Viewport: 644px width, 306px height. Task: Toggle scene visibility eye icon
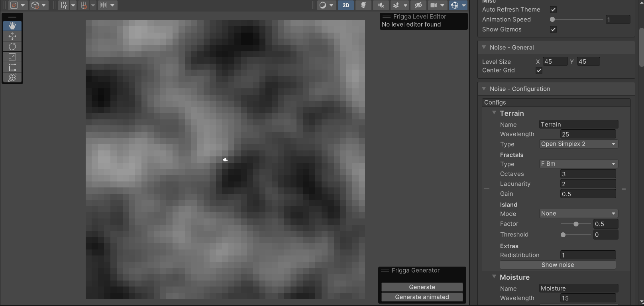[x=418, y=5]
